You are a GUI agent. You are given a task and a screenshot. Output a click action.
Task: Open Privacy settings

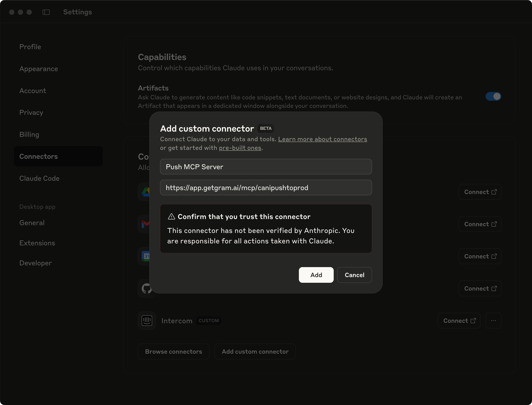tap(31, 113)
